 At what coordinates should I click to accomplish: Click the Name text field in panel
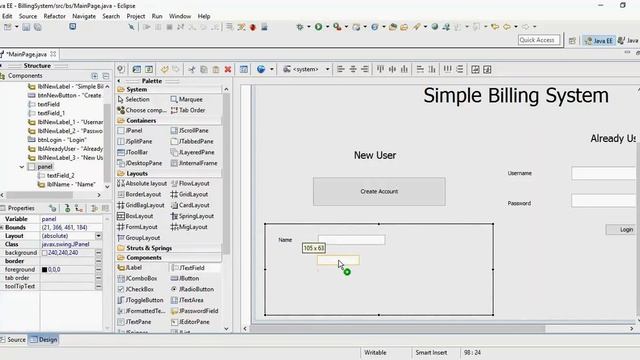351,240
